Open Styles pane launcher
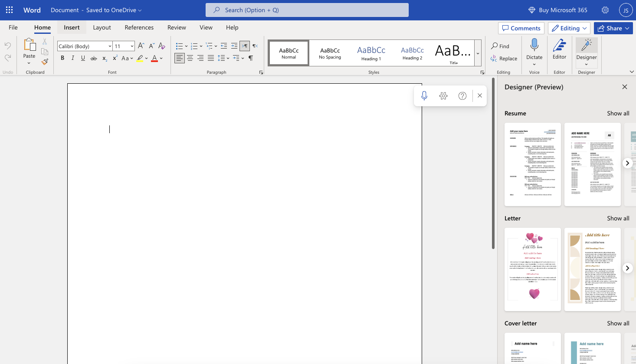The height and width of the screenshot is (364, 636). (x=482, y=72)
